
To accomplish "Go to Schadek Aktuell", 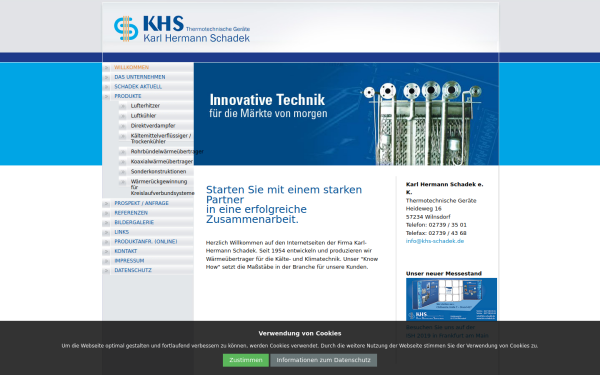I will click(138, 86).
